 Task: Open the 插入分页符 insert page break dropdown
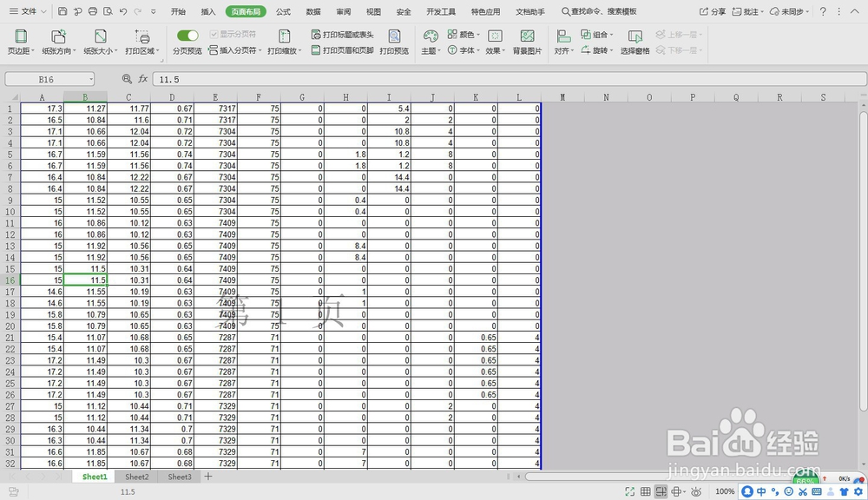[x=234, y=50]
